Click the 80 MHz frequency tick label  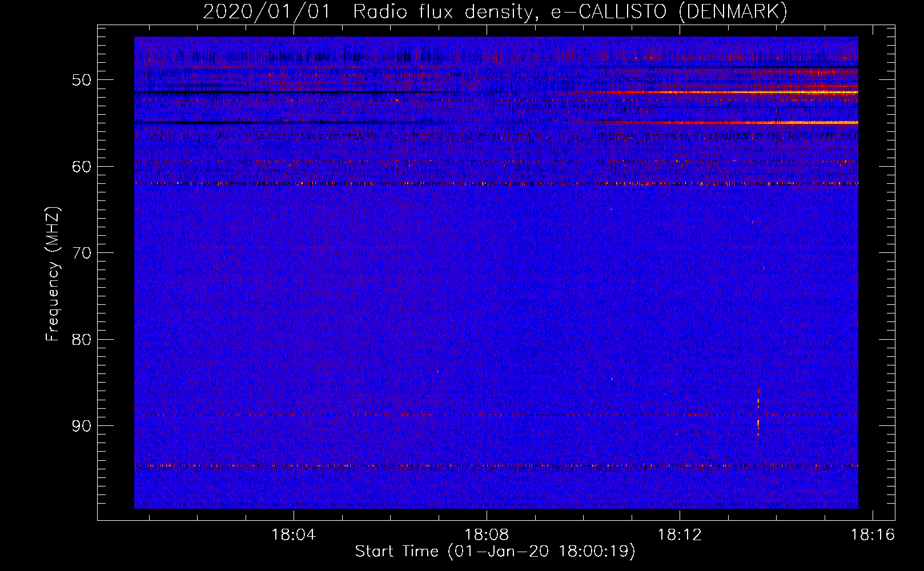[81, 340]
